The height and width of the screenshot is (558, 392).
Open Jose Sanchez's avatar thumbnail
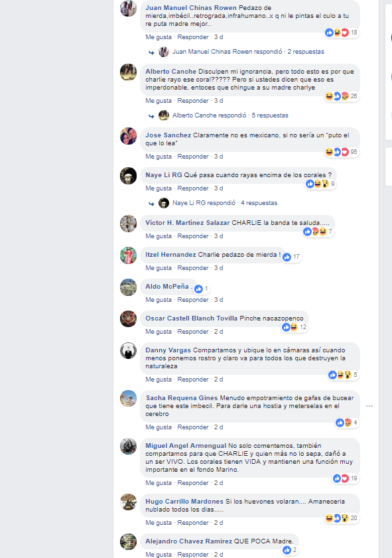point(128,136)
